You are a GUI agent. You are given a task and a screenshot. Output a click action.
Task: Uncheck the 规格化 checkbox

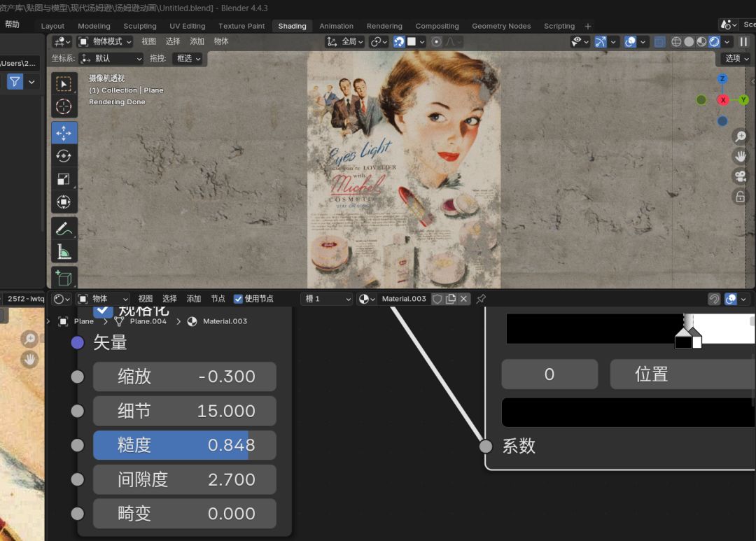(104, 310)
